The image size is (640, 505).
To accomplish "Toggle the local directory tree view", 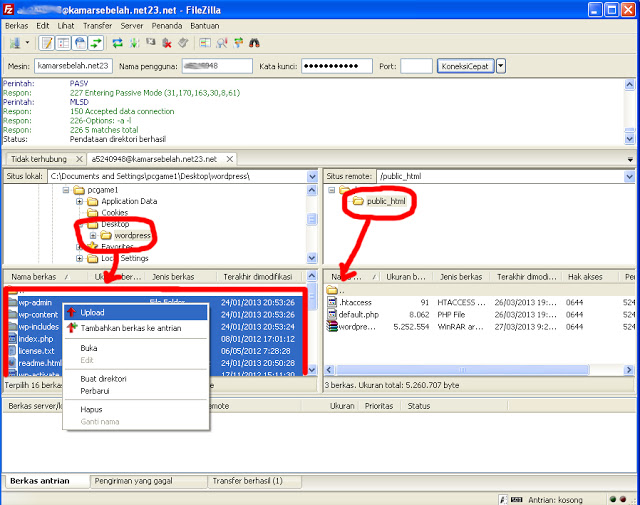I will pos(63,43).
